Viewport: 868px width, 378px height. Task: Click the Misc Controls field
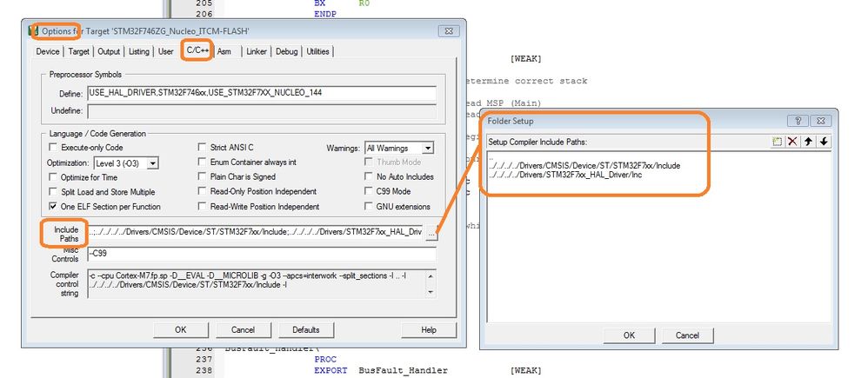tap(261, 254)
